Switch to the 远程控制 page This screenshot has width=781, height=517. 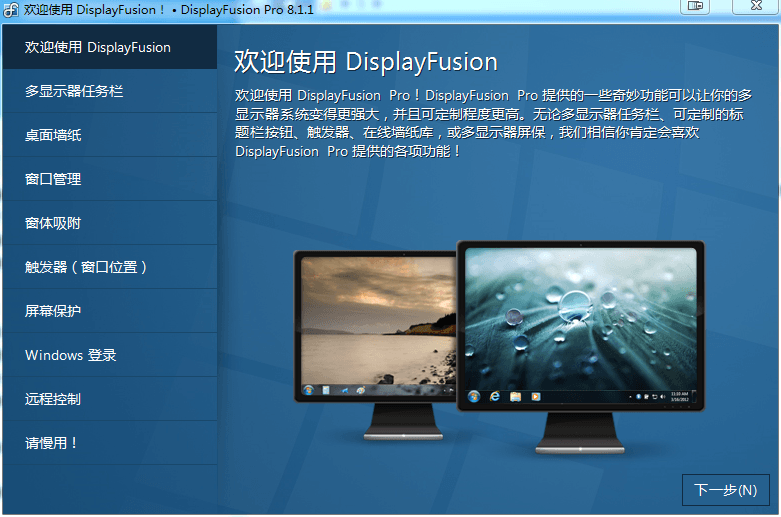pos(109,399)
